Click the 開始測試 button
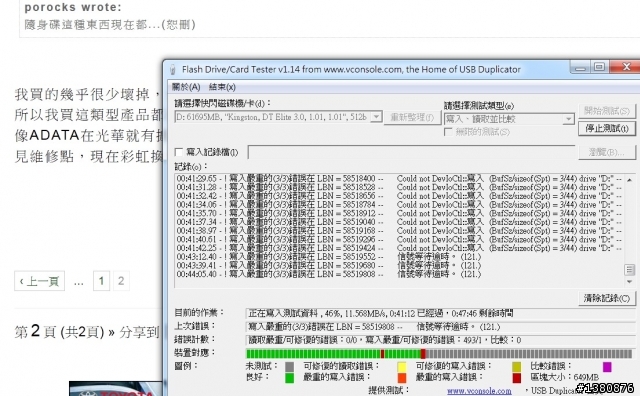Screen dimensions: 640x396 click(x=607, y=111)
